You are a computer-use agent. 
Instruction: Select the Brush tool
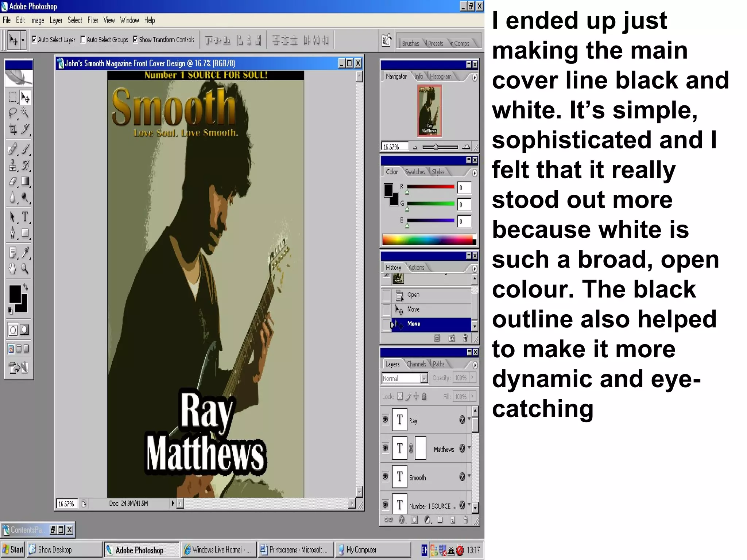25,149
